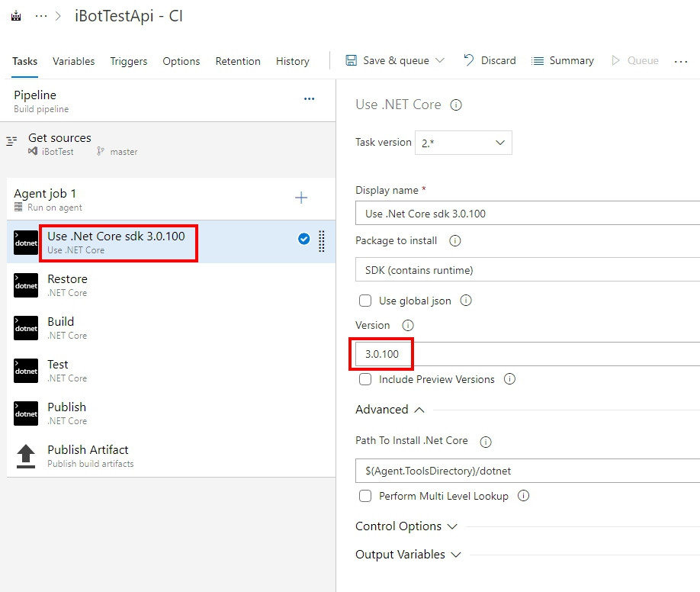700x592 pixels.
Task: Expand the Control Options section
Action: [406, 526]
